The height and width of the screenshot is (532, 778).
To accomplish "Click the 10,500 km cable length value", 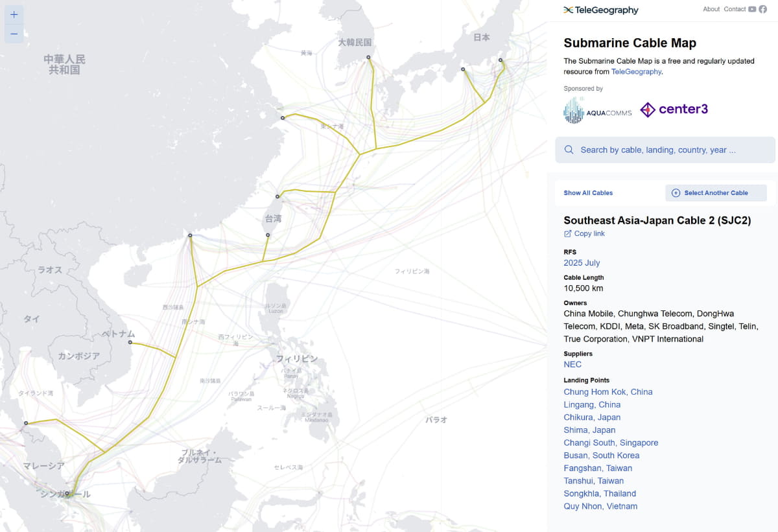I will click(583, 288).
